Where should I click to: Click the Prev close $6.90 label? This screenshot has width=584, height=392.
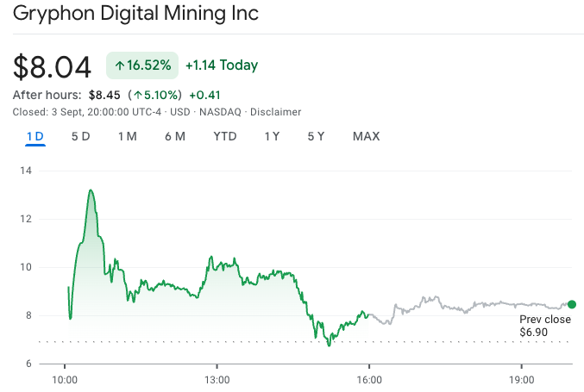[544, 326]
